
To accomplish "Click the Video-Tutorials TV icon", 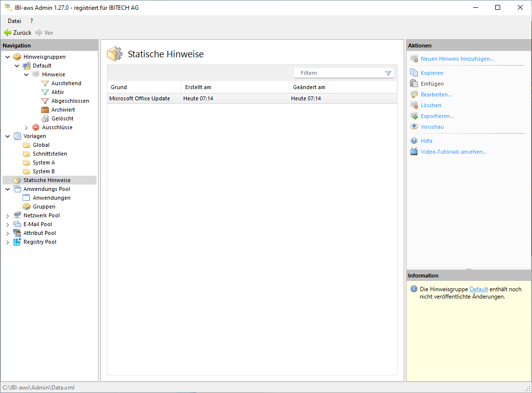I will pos(414,152).
